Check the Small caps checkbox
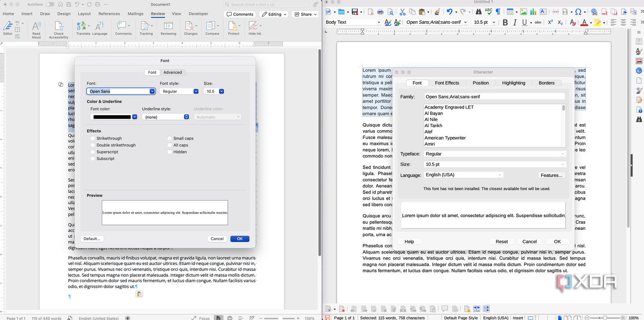The image size is (644, 320). (170, 138)
